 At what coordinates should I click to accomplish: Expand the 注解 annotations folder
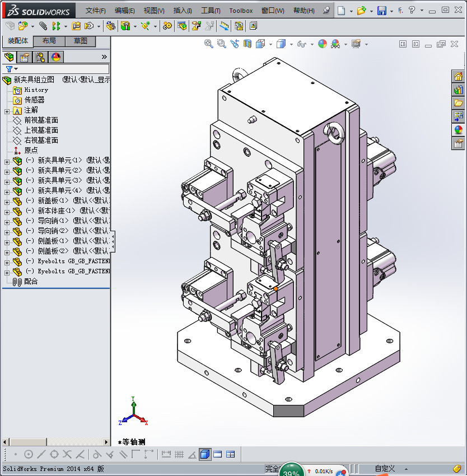(x=7, y=110)
